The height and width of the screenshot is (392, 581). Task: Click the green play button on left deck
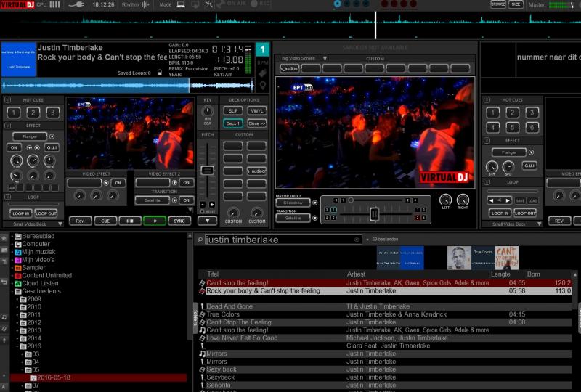(155, 221)
